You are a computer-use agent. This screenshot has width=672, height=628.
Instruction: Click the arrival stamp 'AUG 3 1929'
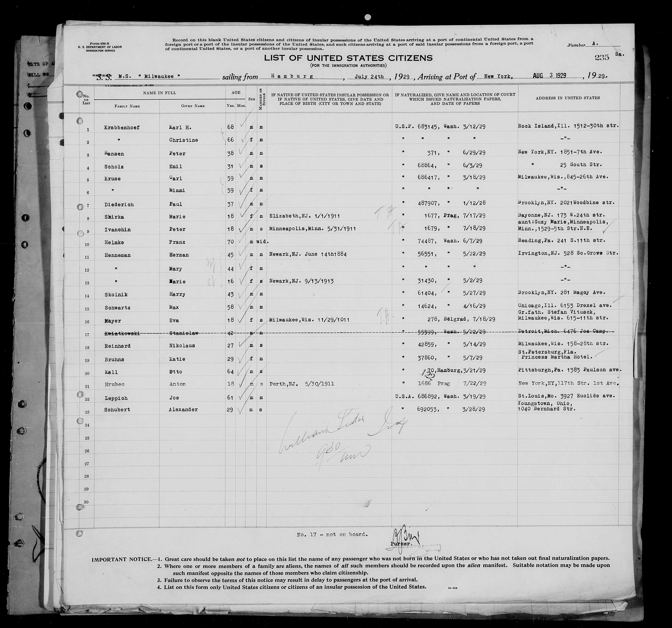coord(550,75)
